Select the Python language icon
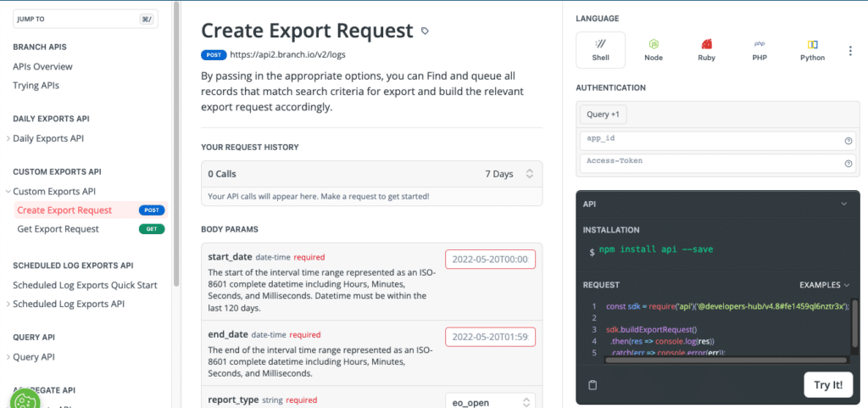Image resolution: width=868 pixels, height=408 pixels. [x=813, y=50]
